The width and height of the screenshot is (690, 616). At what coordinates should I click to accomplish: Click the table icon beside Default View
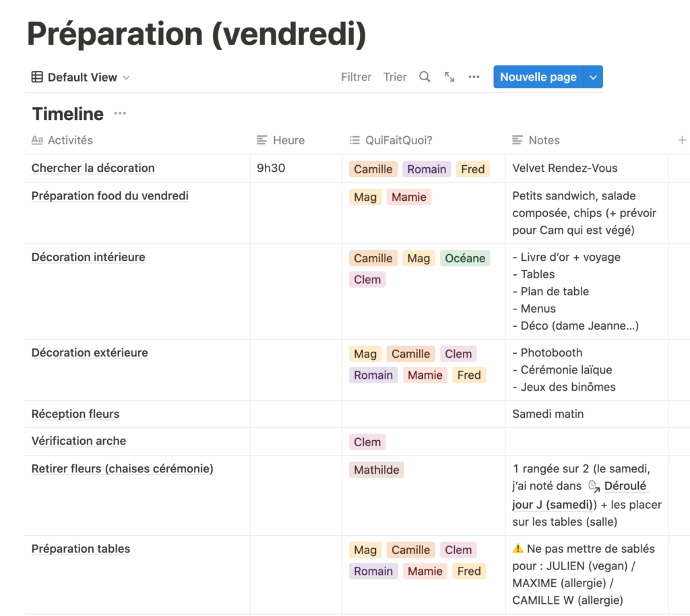[x=38, y=77]
